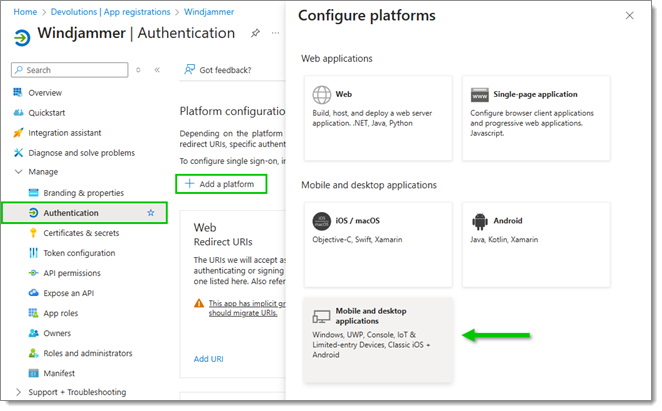
Task: Choose the Web platform card
Action: point(378,118)
